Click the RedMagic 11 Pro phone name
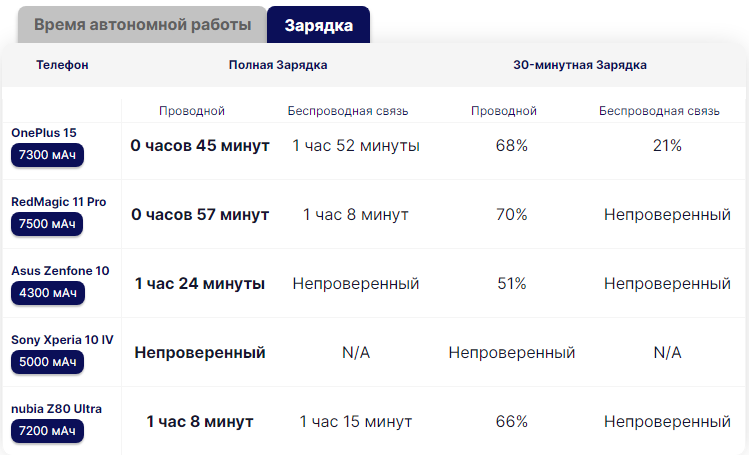 click(58, 201)
